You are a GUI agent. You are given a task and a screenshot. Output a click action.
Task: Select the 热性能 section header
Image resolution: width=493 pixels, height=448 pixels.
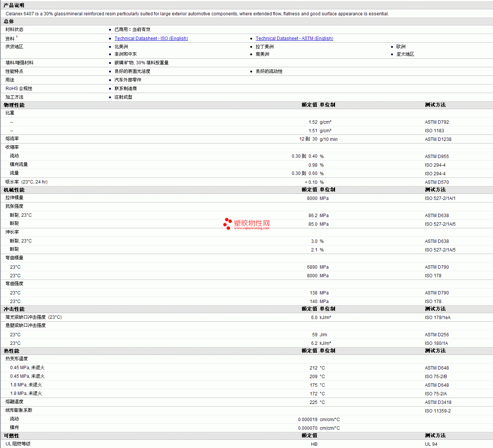[x=12, y=351]
